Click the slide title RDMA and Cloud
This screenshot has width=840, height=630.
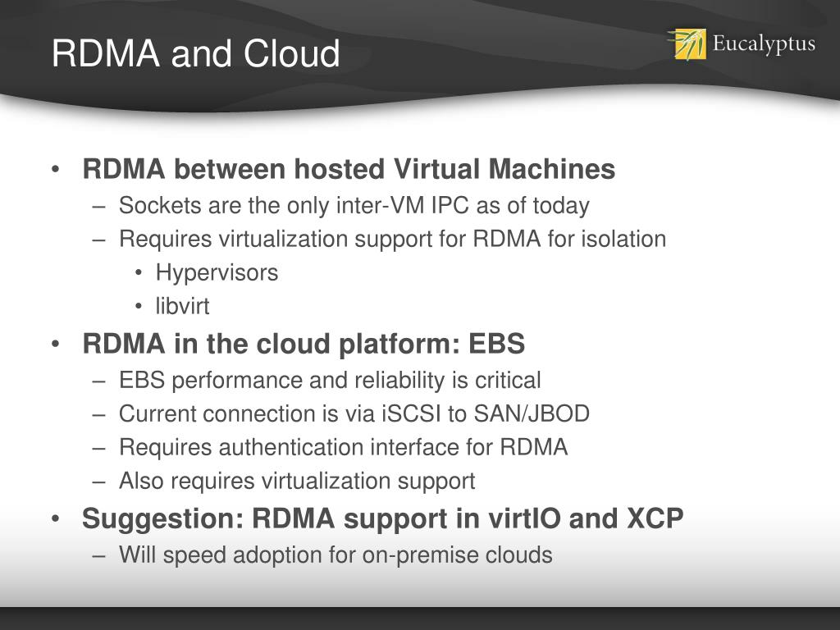click(x=195, y=53)
